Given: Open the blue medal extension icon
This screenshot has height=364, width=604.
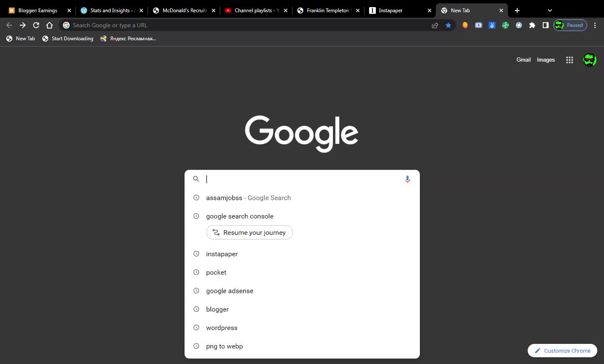Looking at the screenshot, I should coord(492,25).
